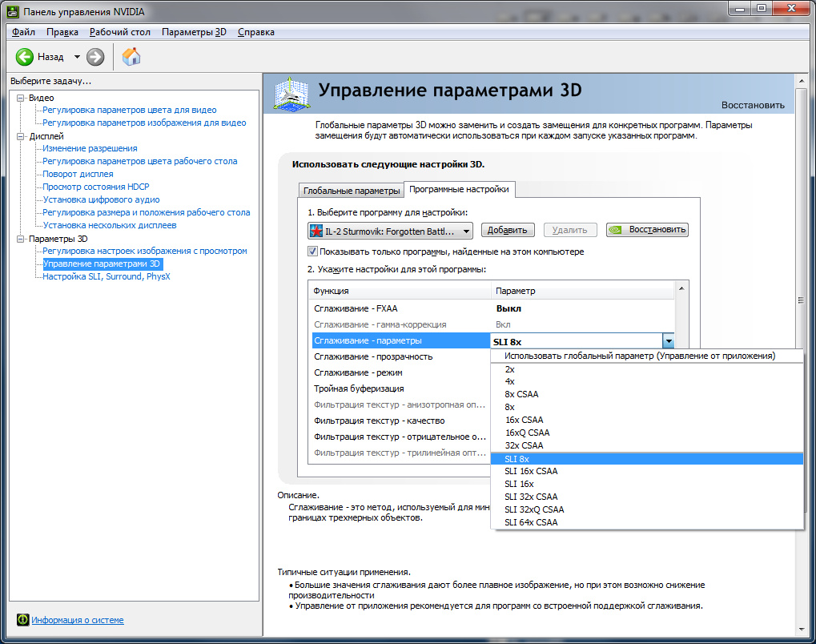Open the Back history dropdown arrow

pos(77,57)
